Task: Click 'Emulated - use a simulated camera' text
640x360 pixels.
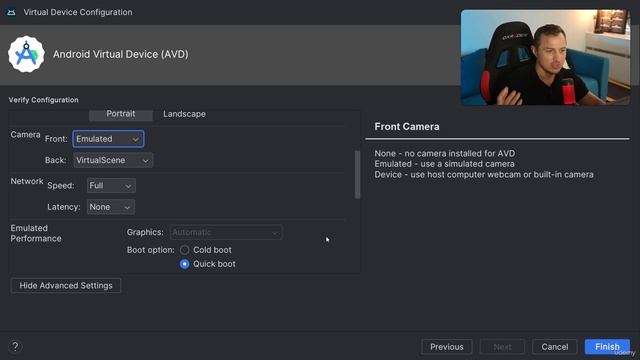Action: pos(444,164)
